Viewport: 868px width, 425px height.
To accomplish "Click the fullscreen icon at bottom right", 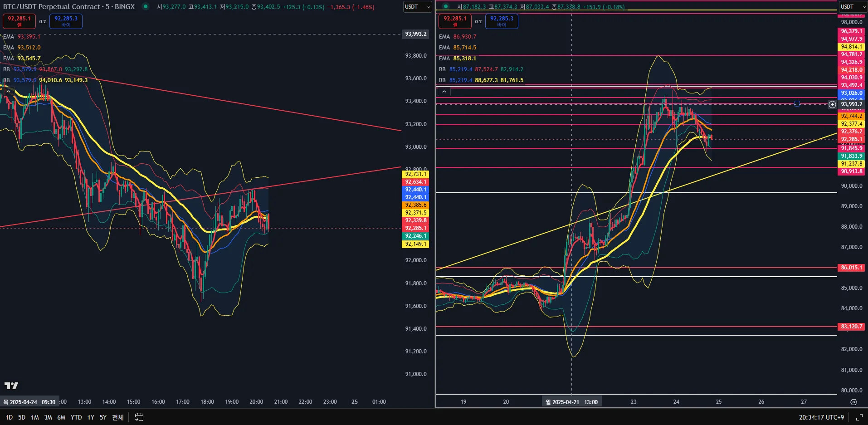I will (858, 417).
